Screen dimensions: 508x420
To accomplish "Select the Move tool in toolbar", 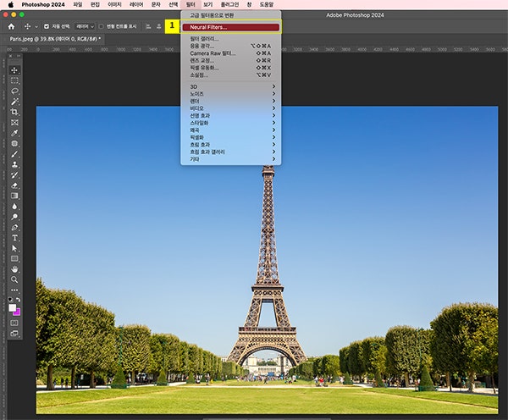I will (x=14, y=70).
